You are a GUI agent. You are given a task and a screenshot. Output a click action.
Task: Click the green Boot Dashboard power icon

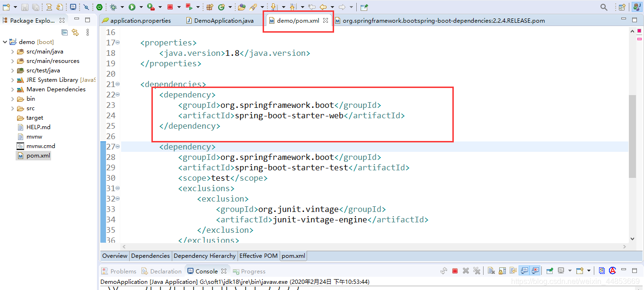tap(99, 7)
